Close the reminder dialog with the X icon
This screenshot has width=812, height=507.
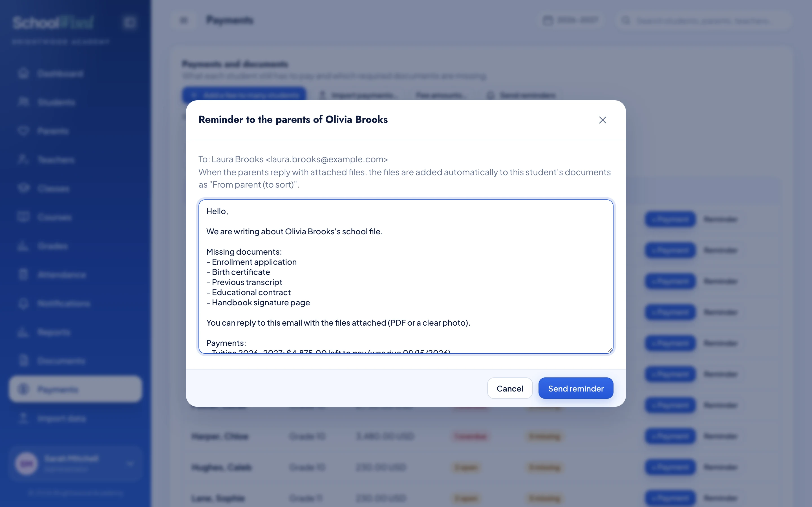coord(603,120)
